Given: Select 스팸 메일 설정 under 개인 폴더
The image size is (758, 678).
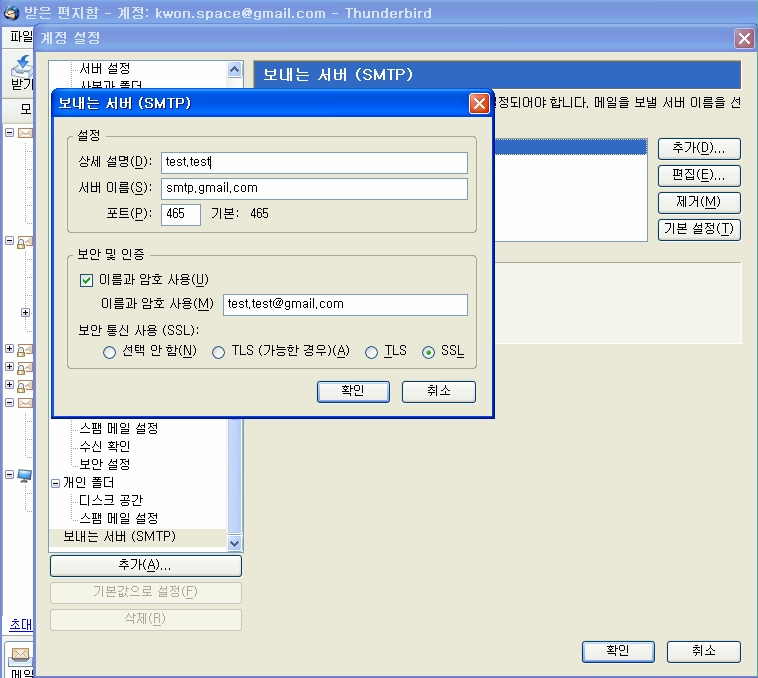Looking at the screenshot, I should click(119, 519).
